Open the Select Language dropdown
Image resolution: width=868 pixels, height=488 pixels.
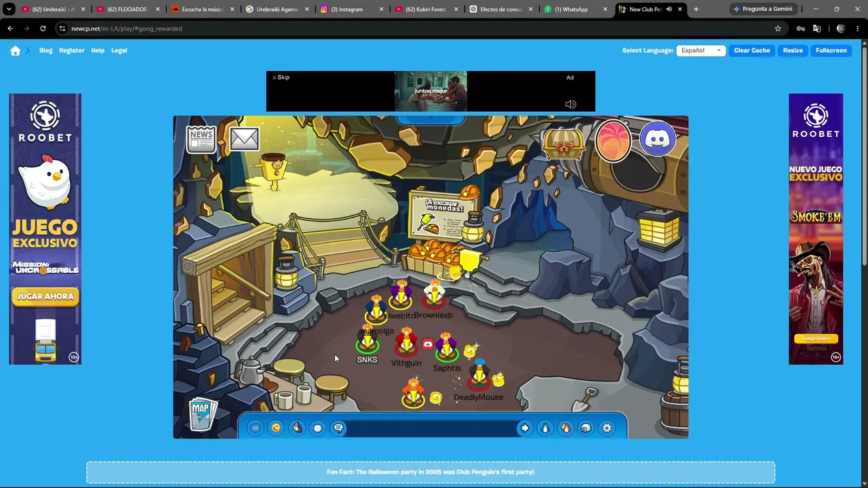click(x=701, y=51)
